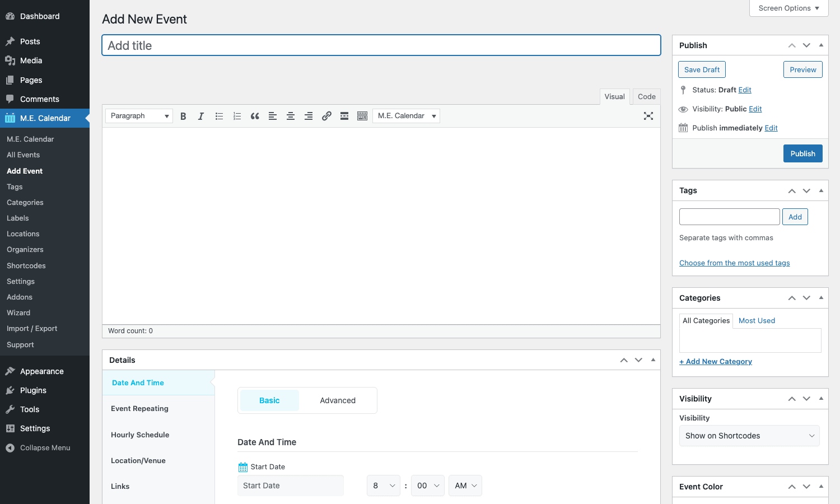The width and height of the screenshot is (840, 504).
Task: Add the entered tag
Action: click(x=795, y=217)
